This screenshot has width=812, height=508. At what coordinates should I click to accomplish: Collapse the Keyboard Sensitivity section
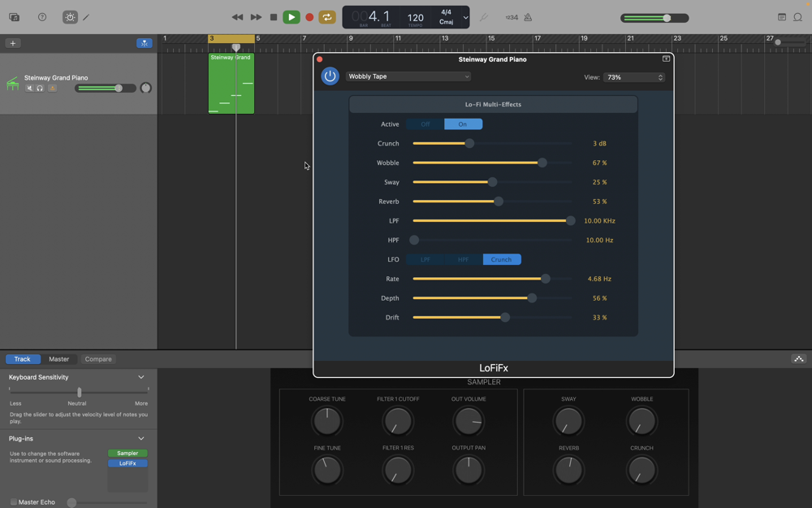(141, 377)
